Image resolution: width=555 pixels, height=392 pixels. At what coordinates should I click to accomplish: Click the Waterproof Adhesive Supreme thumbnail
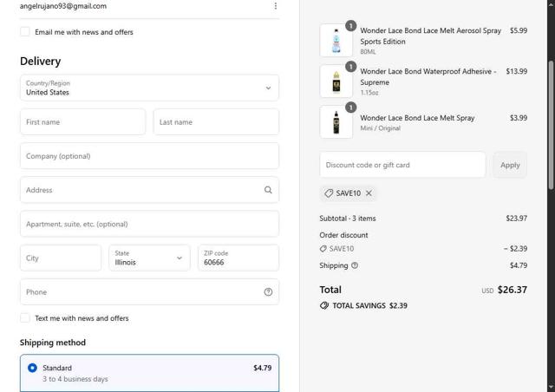[336, 82]
